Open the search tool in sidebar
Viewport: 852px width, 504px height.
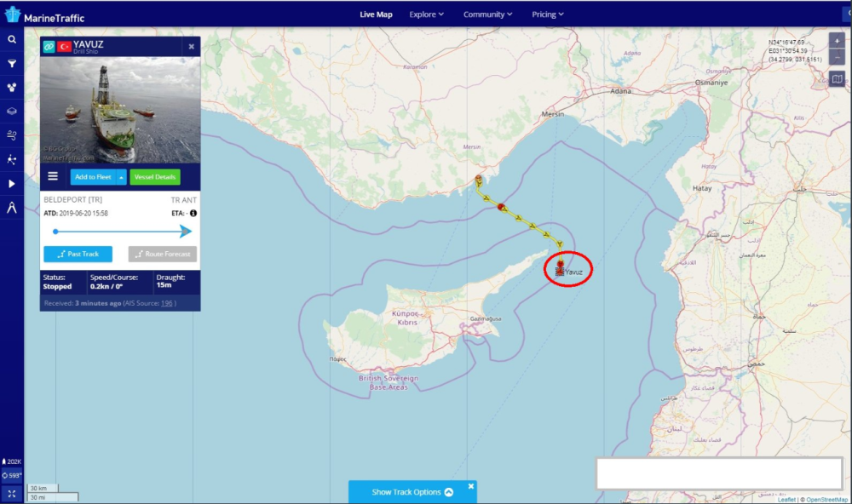pos(12,39)
